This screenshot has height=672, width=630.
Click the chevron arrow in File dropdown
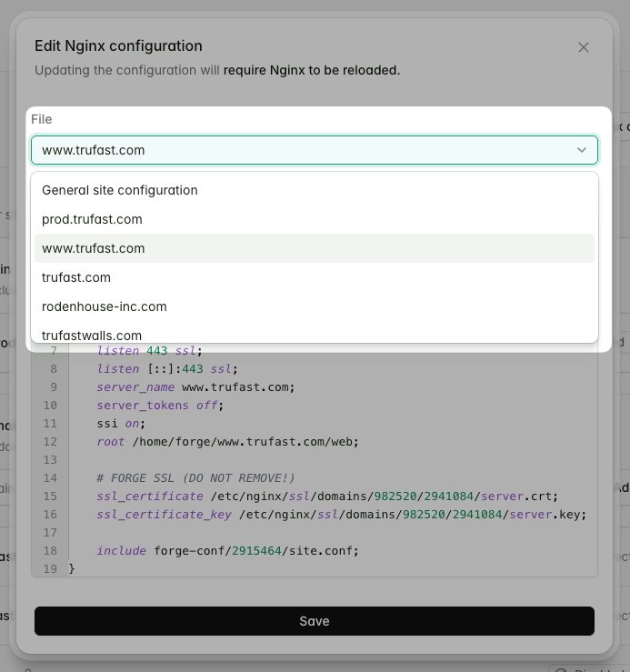(x=582, y=150)
